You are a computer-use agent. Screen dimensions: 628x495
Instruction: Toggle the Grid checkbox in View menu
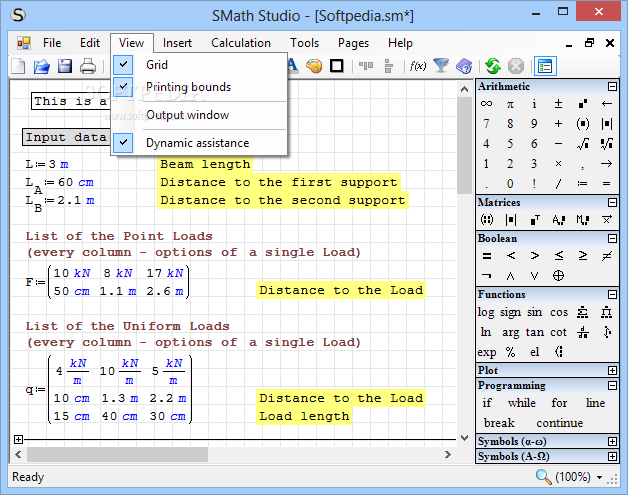(123, 64)
